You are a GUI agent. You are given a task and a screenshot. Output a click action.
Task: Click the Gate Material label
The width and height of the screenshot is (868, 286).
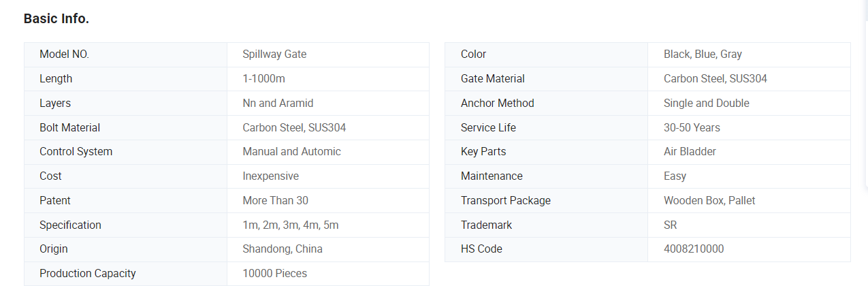click(492, 79)
